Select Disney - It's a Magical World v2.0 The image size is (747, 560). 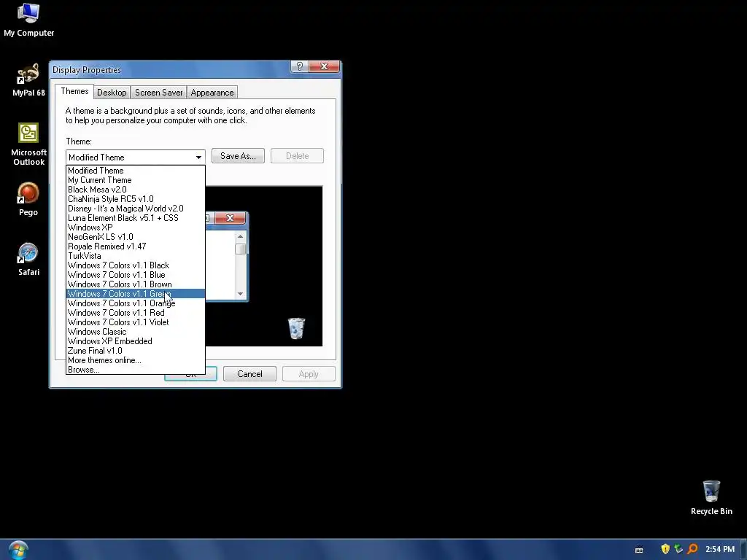[x=135, y=209]
